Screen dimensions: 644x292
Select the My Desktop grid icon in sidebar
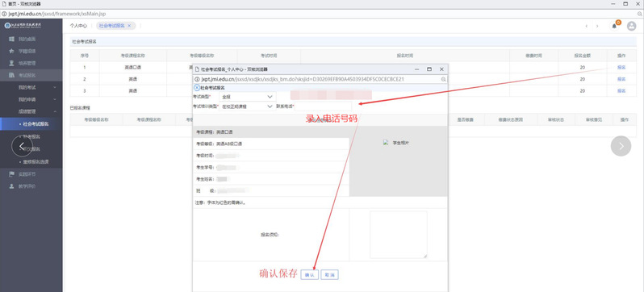tap(11, 39)
